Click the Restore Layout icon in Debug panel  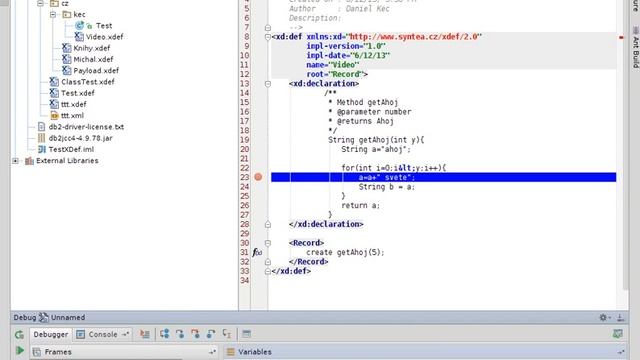point(618,334)
